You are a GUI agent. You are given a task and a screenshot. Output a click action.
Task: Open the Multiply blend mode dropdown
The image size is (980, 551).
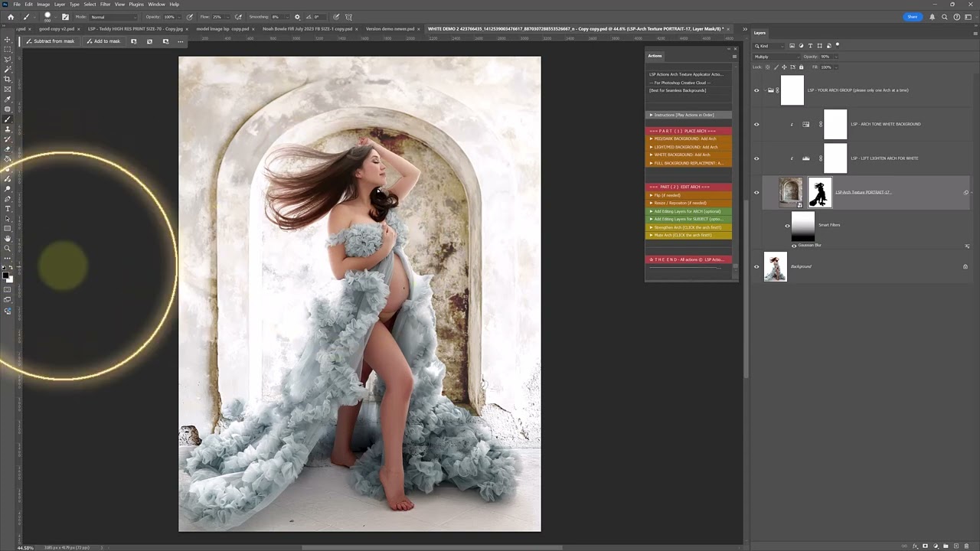(x=775, y=57)
